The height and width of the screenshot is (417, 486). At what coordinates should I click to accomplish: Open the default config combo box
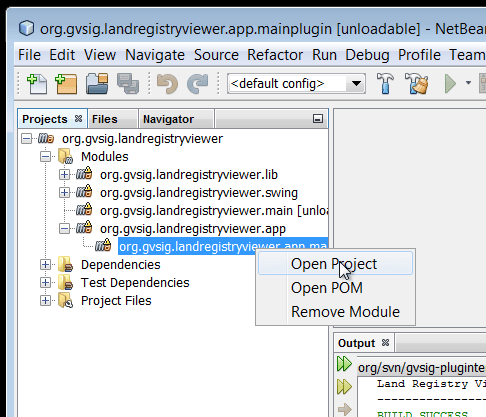pyautogui.click(x=296, y=83)
